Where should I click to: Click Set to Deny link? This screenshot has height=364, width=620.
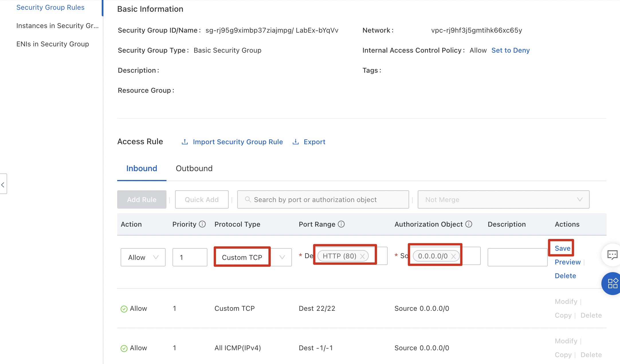pos(511,50)
